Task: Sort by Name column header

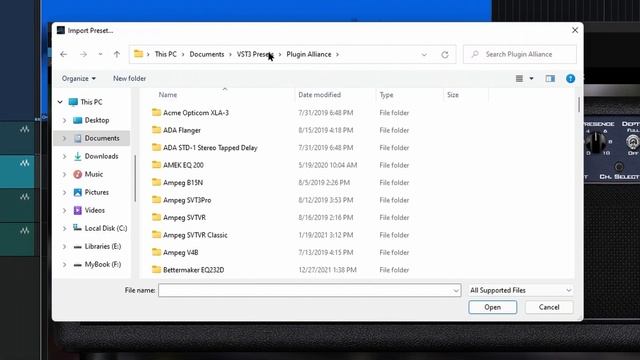Action: coord(168,95)
